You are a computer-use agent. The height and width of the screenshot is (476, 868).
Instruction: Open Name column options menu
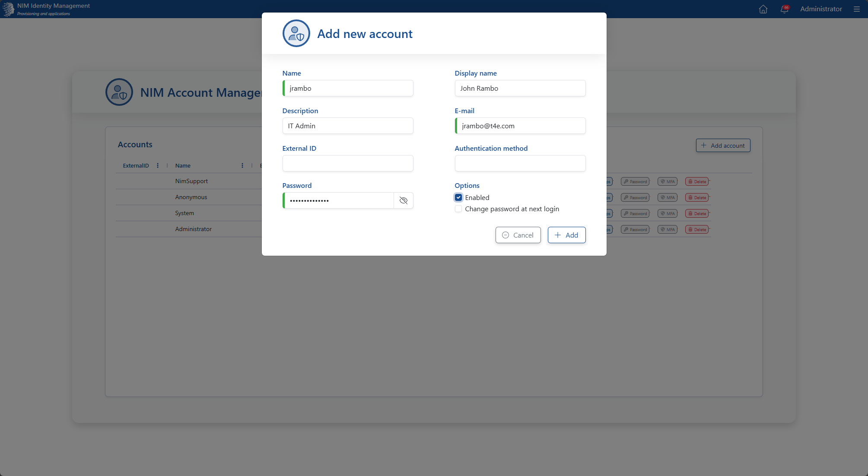click(x=242, y=165)
